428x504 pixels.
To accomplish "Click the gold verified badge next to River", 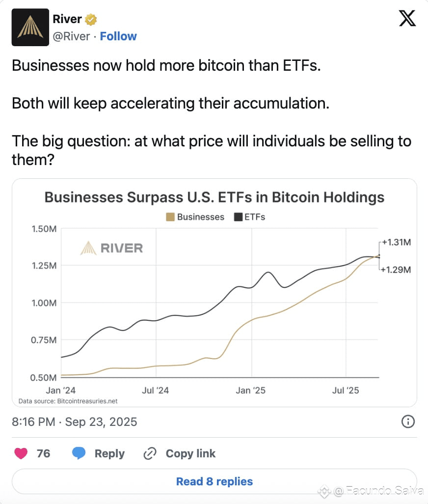I will 91,19.
